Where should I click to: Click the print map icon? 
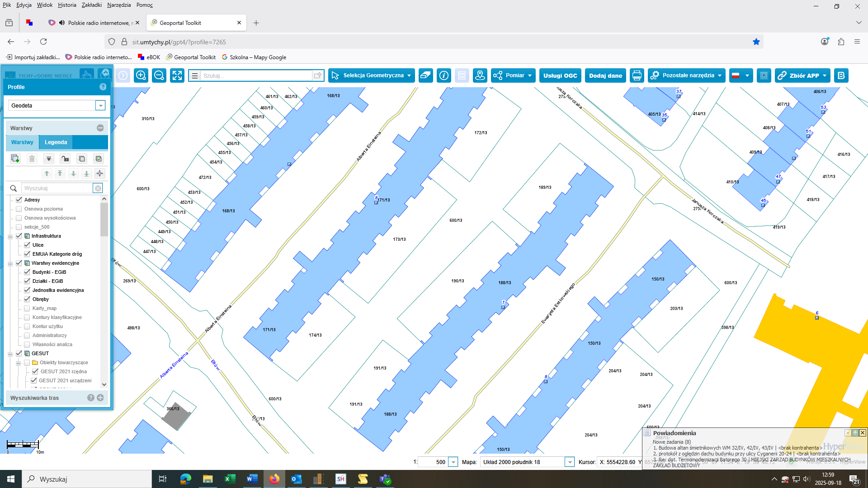point(637,75)
